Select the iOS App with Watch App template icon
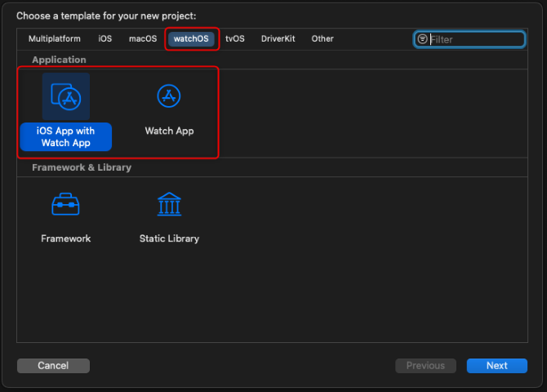 [x=65, y=97]
